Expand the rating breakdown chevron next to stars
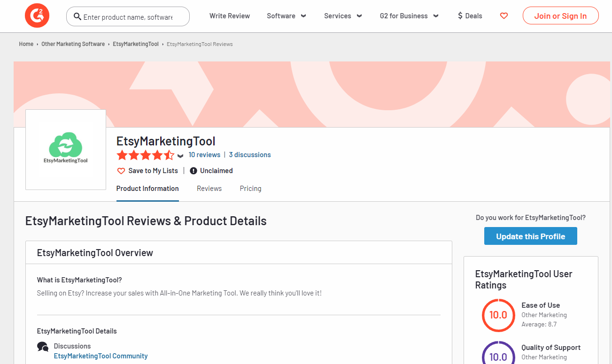Viewport: 612px width, 364px height. click(180, 156)
